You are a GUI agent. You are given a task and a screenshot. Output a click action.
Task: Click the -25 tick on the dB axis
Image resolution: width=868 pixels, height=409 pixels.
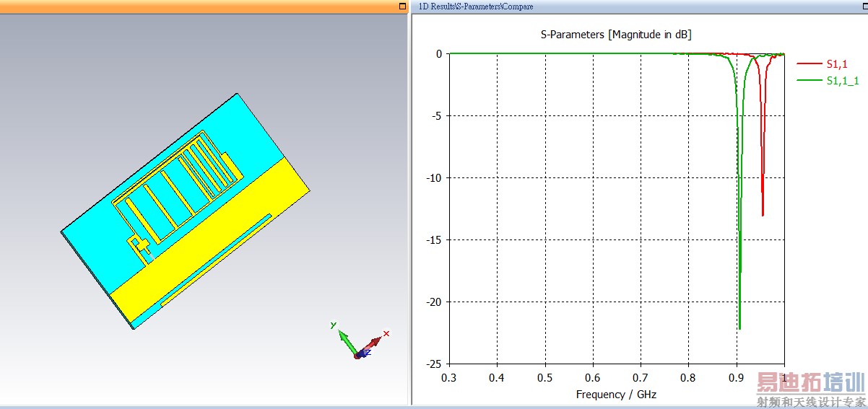point(433,364)
